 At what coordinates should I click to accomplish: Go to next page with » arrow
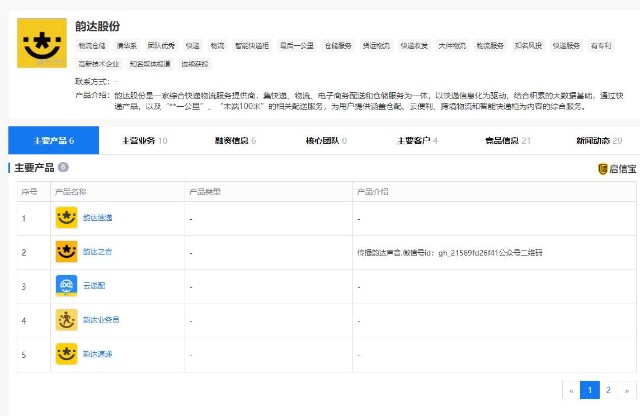[626, 390]
